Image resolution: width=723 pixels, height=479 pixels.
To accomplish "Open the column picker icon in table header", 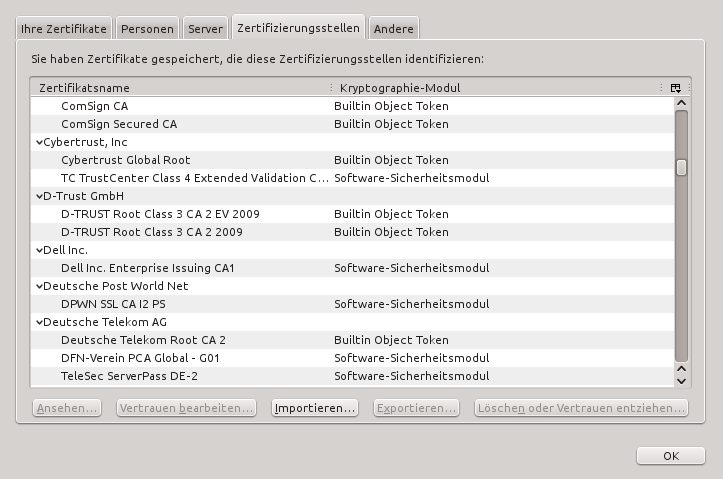I will [676, 88].
